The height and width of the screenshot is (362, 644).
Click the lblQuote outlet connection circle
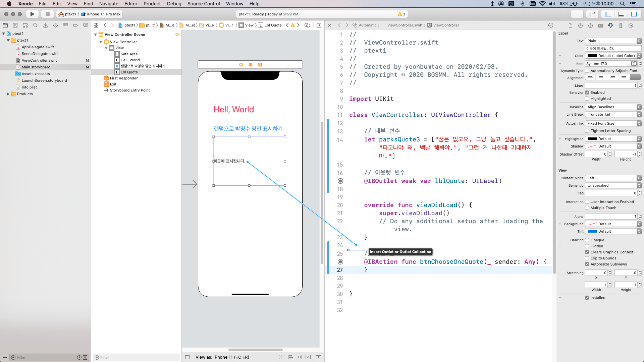pos(340,181)
